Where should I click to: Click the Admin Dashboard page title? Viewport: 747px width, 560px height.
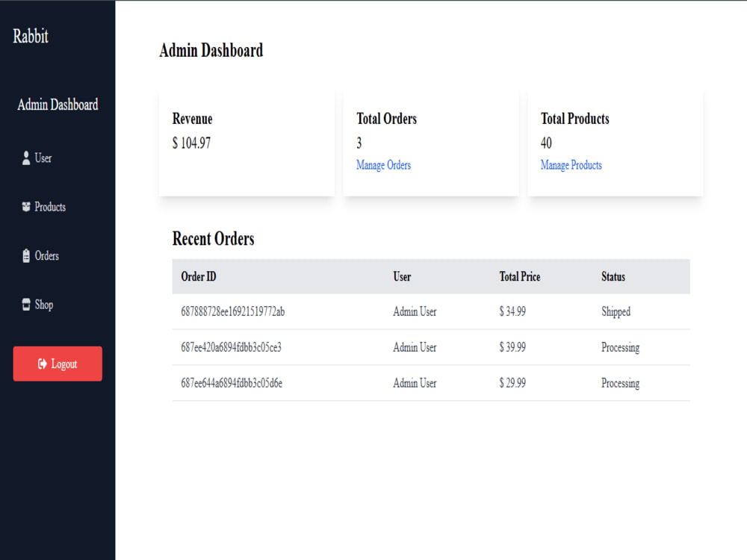pos(211,50)
